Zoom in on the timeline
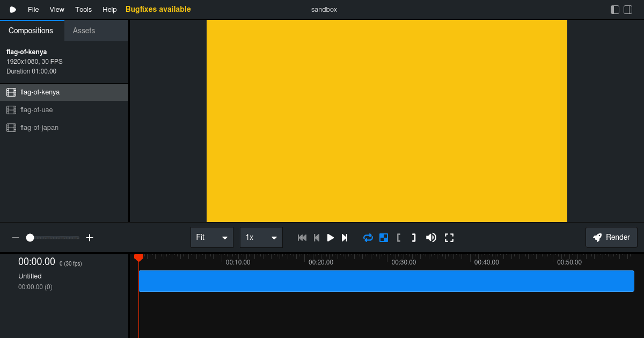The width and height of the screenshot is (644, 338). coord(89,237)
